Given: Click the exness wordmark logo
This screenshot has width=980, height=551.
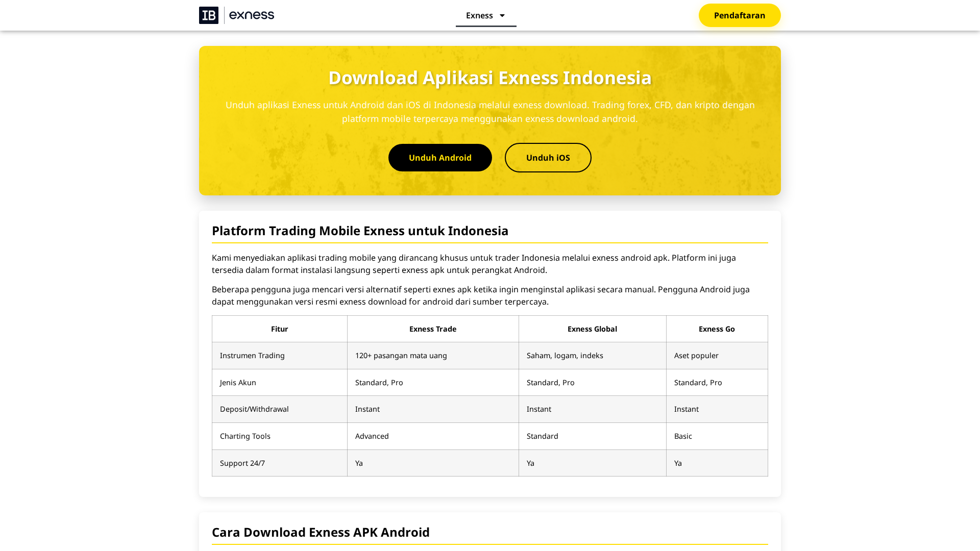Looking at the screenshot, I should (x=252, y=15).
